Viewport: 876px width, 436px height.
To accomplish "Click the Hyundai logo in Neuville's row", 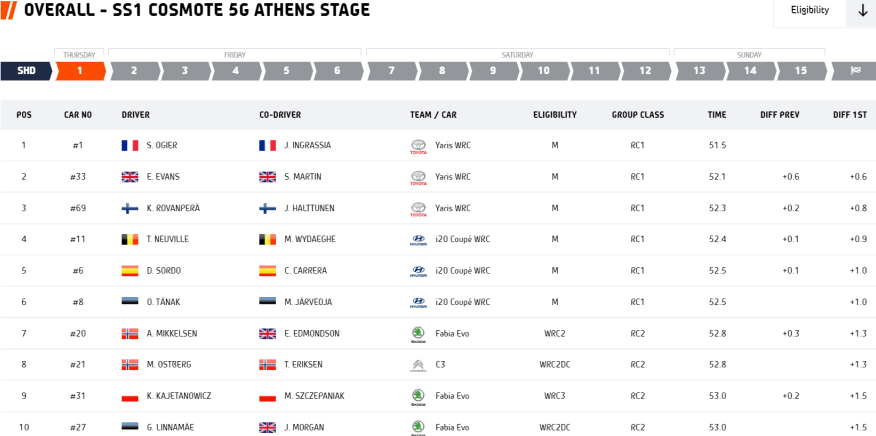I will 418,240.
